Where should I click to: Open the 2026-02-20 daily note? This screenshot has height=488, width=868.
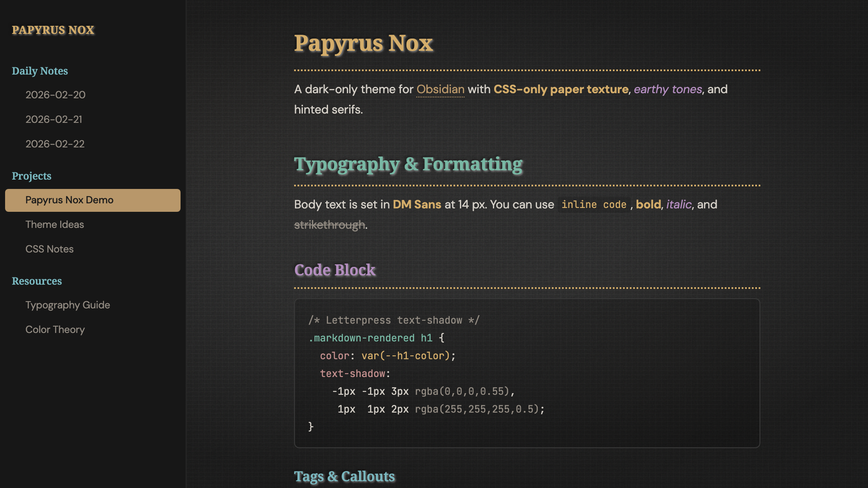pyautogui.click(x=56, y=95)
